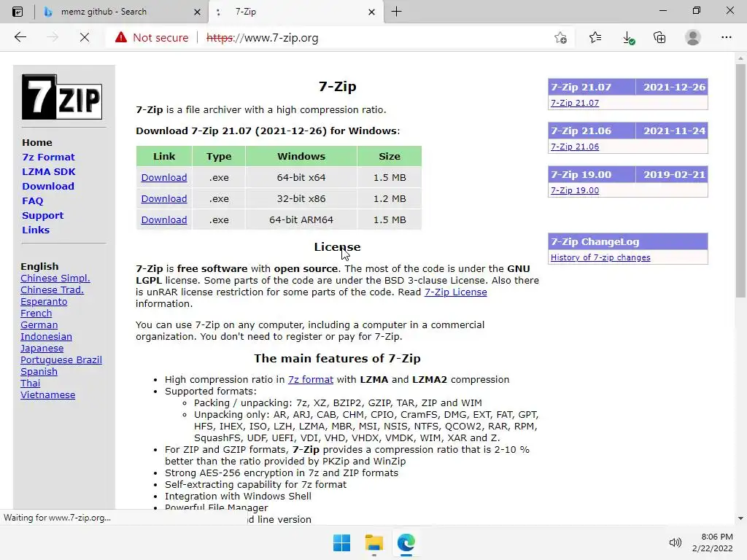The height and width of the screenshot is (560, 747).
Task: Open FAQ in sidebar menu
Action: point(32,201)
